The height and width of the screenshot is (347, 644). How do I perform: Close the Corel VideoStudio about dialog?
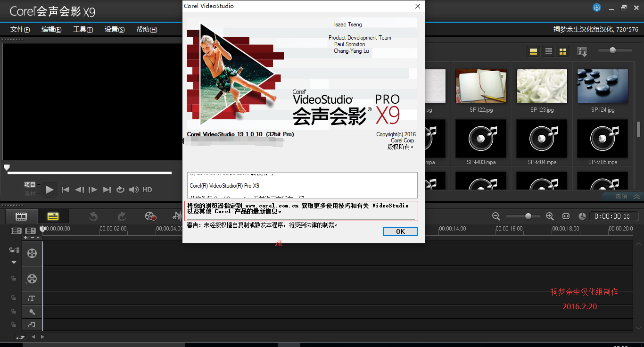(x=417, y=6)
